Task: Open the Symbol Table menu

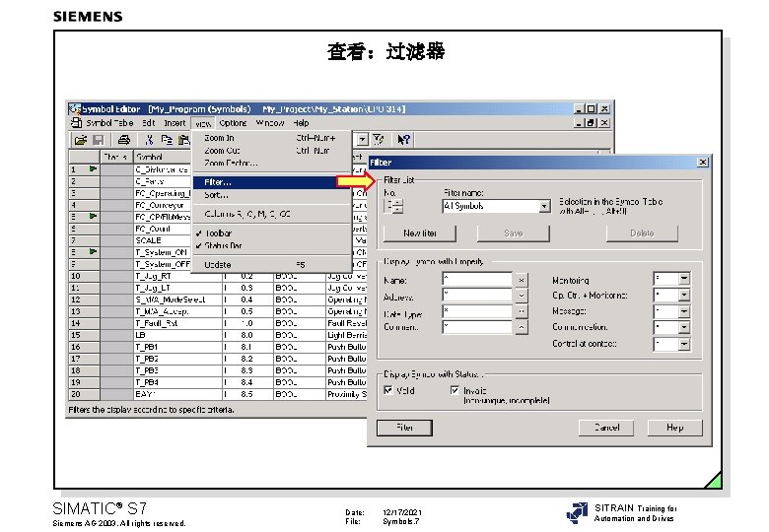Action: point(109,123)
